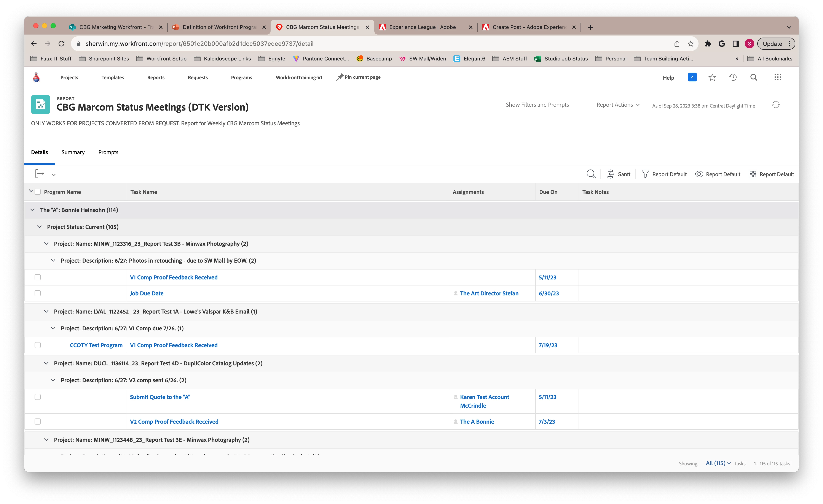Switch to the Gantt view

coord(619,174)
